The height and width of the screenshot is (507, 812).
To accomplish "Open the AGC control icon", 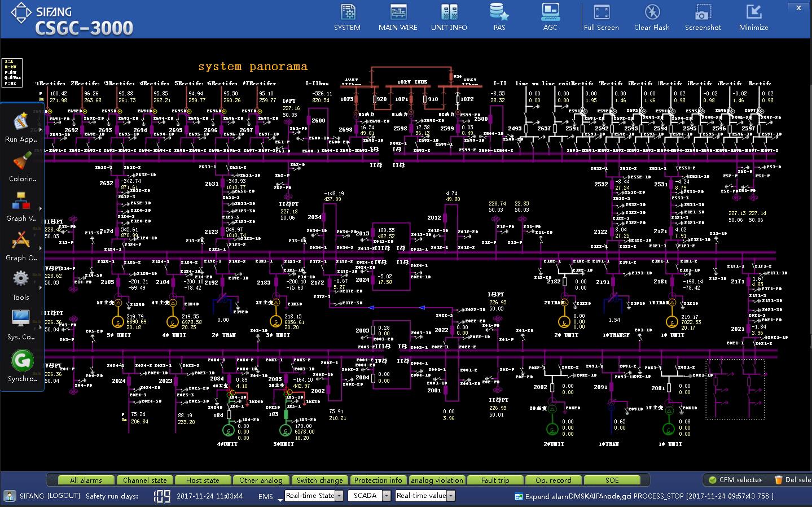I will click(550, 12).
